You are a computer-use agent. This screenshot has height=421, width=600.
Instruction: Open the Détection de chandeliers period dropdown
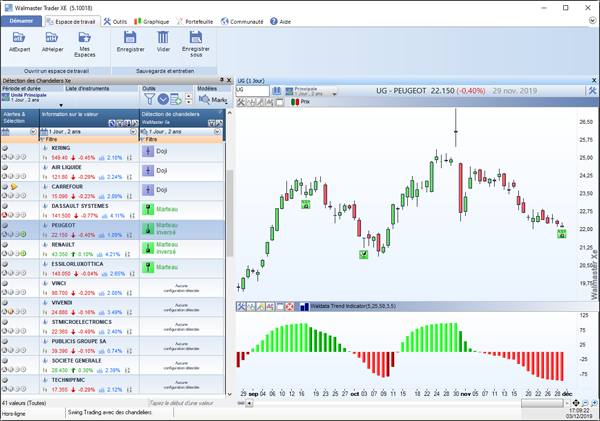pos(217,132)
